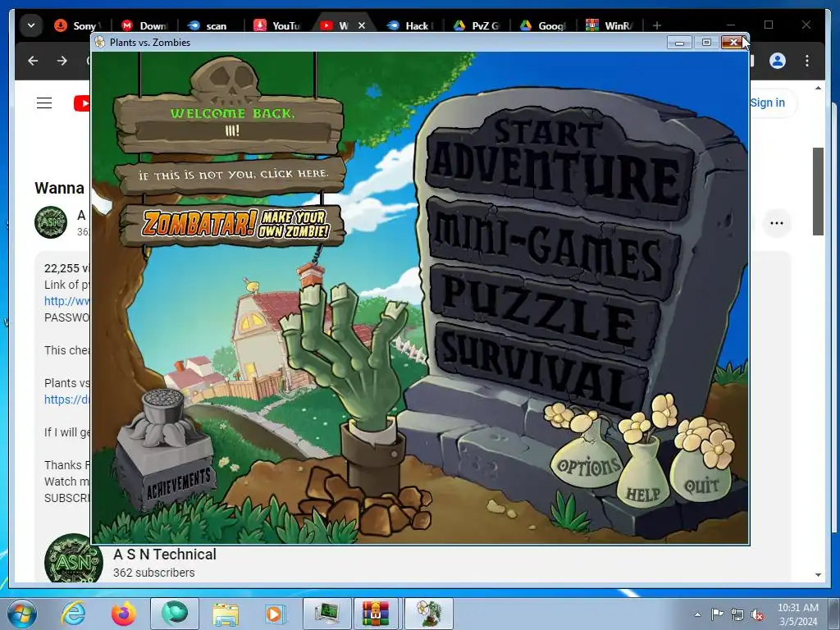Open the Zombatar make your own zombie sign
This screenshot has height=630, width=840.
pos(233,224)
